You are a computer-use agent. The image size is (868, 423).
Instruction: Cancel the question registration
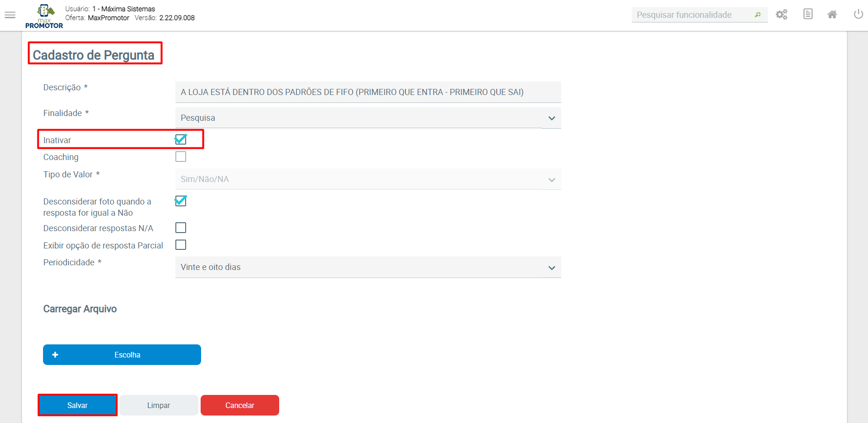tap(240, 405)
